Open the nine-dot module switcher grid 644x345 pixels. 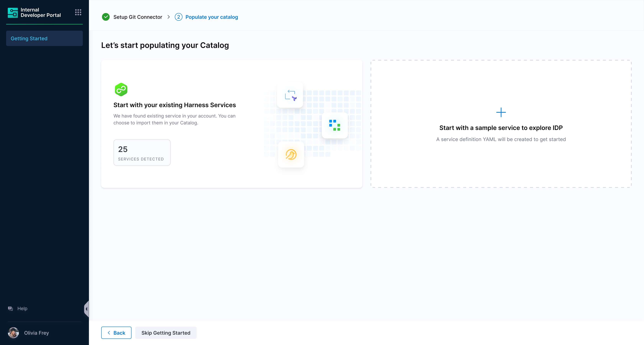point(78,12)
